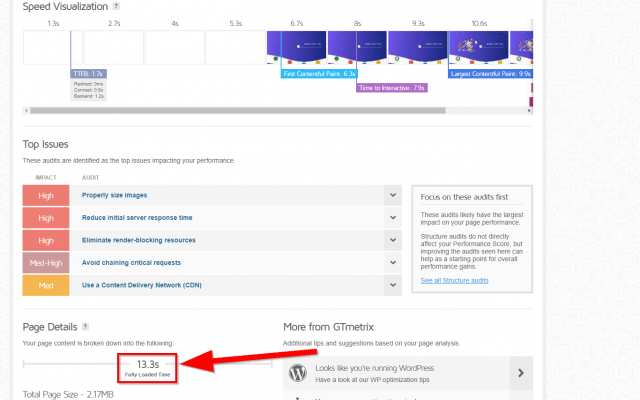640x400 pixels.
Task: Open the 10.6s filmstrip screenshot thumbnail
Action: [x=479, y=47]
